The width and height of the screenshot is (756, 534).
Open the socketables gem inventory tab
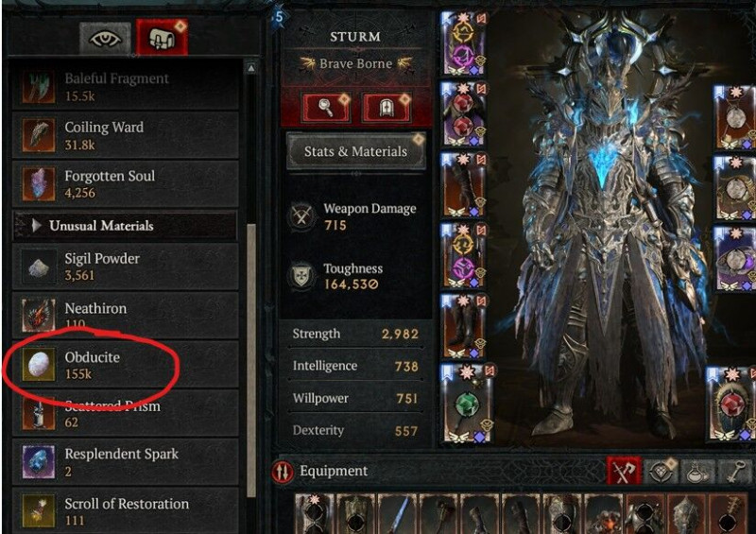pos(661,471)
